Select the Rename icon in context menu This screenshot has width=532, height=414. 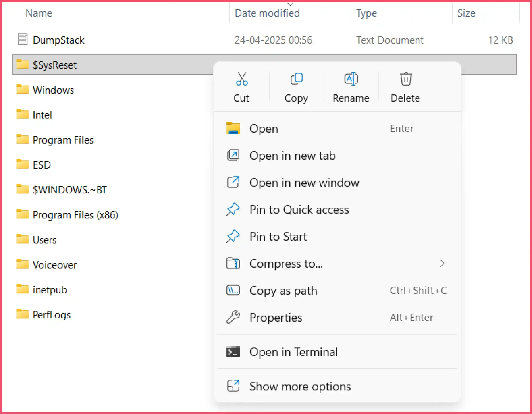351,79
